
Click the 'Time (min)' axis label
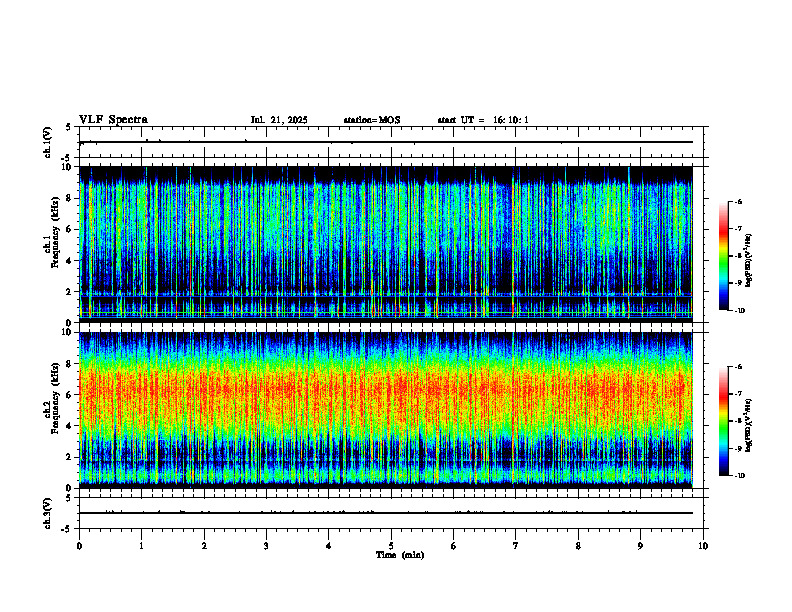point(400,555)
